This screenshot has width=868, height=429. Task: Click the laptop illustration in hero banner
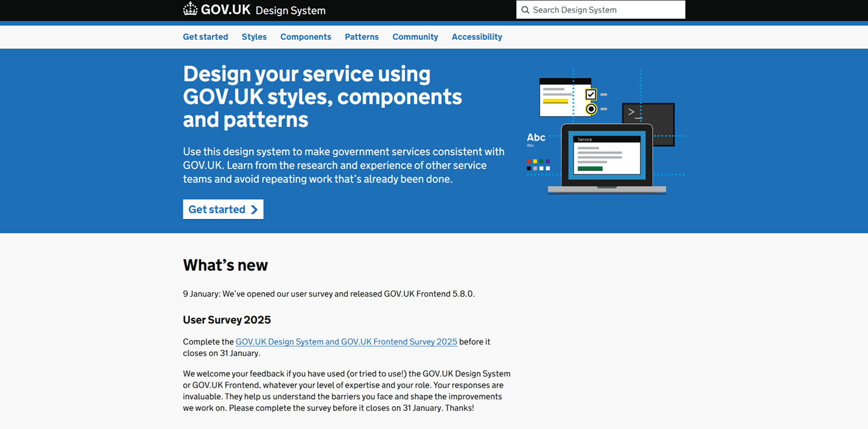click(x=607, y=158)
